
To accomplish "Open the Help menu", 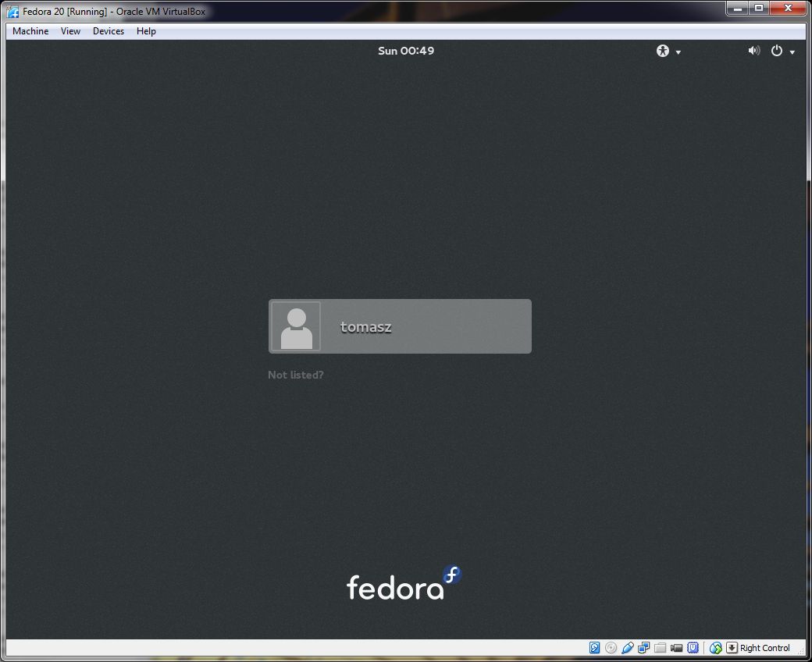I will [146, 31].
